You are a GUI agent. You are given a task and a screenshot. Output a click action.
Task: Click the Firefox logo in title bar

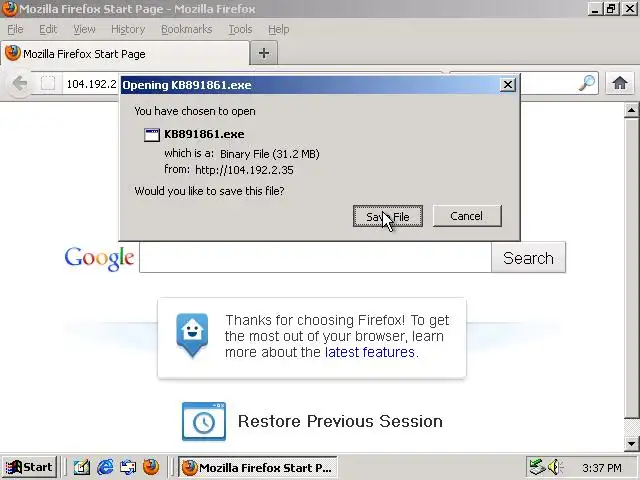[x=9, y=9]
